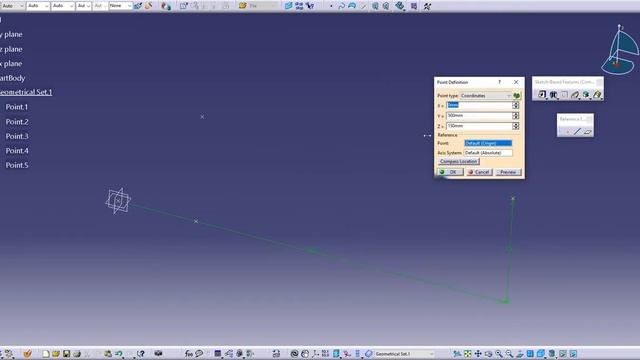This screenshot has width=640, height=360.
Task: Adjust the Y value spinner
Action: (516, 116)
